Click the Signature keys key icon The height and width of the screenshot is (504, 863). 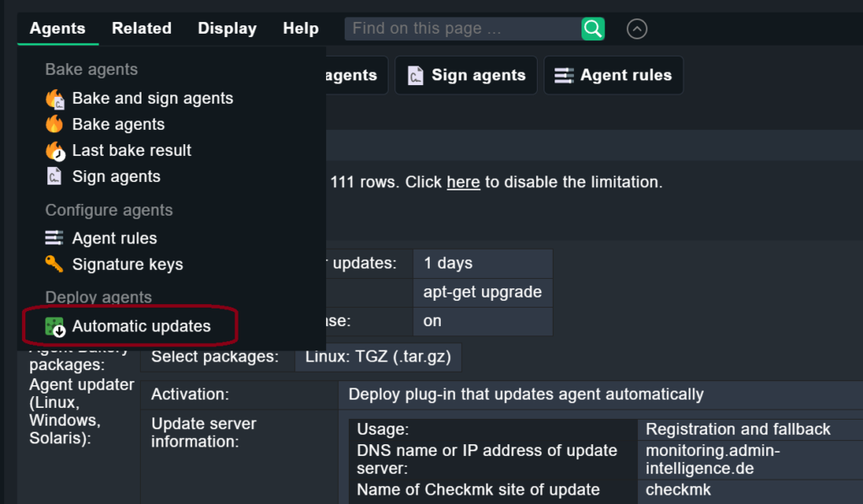click(x=55, y=265)
